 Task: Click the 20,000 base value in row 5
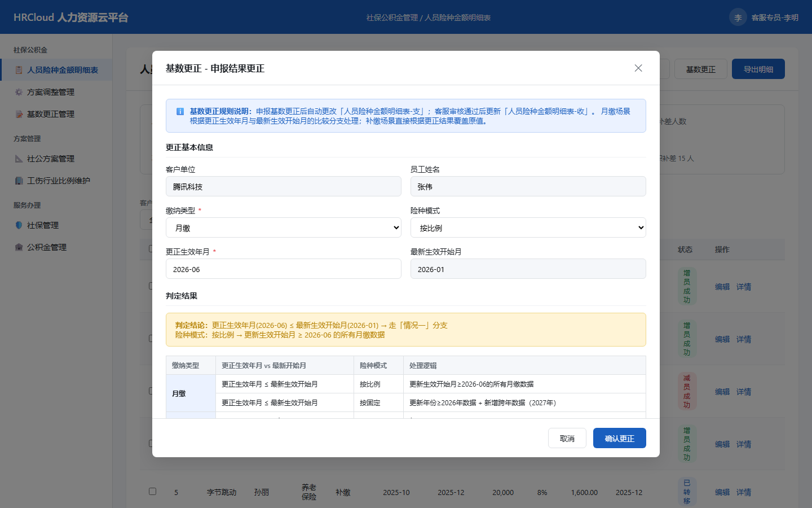point(503,492)
